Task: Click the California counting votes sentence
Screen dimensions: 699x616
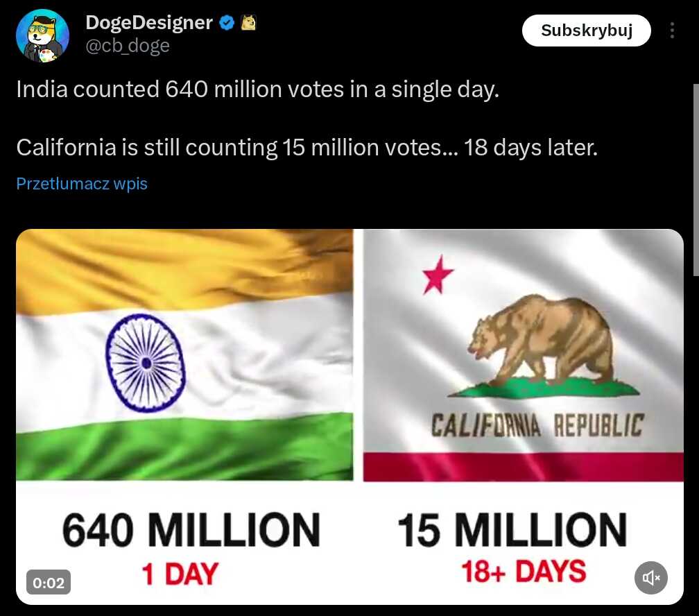Action: click(307, 147)
